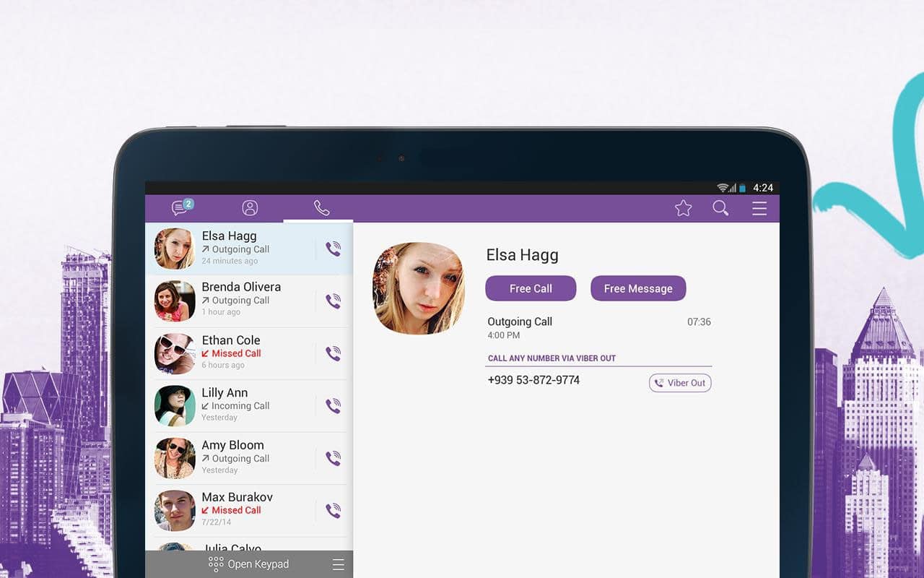This screenshot has width=924, height=578.
Task: Click 'Outgoing Call' entry in detail pane
Action: [x=520, y=322]
